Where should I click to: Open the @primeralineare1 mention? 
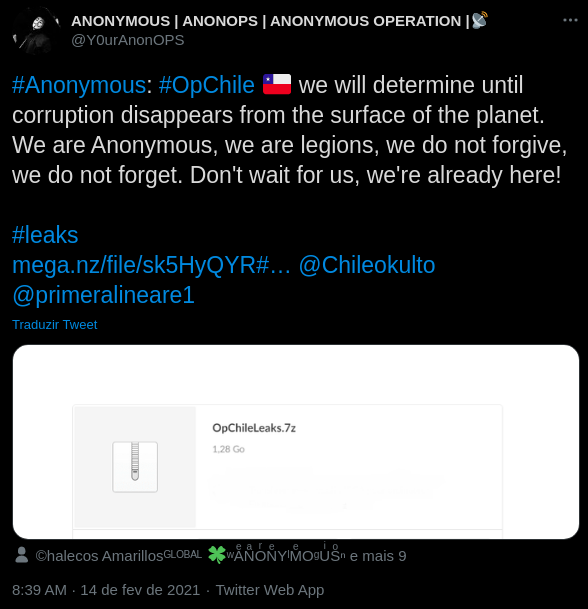(x=103, y=295)
